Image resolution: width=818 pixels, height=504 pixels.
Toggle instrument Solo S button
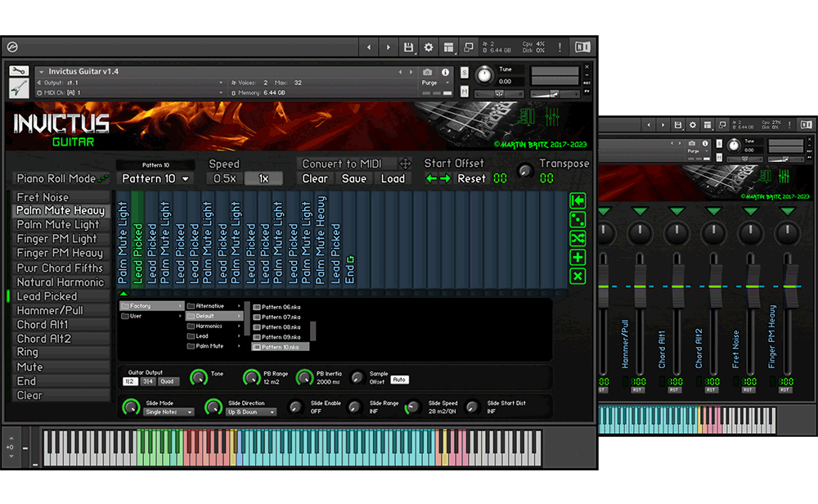tap(465, 73)
